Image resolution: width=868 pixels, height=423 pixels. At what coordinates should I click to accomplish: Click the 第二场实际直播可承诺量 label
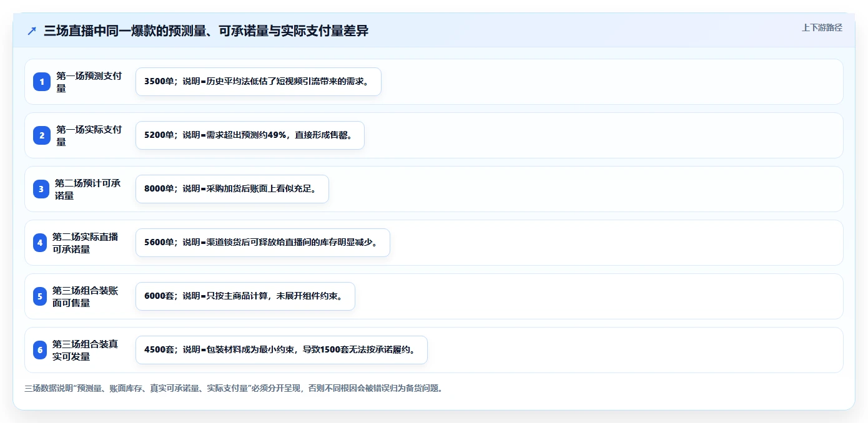tap(86, 243)
